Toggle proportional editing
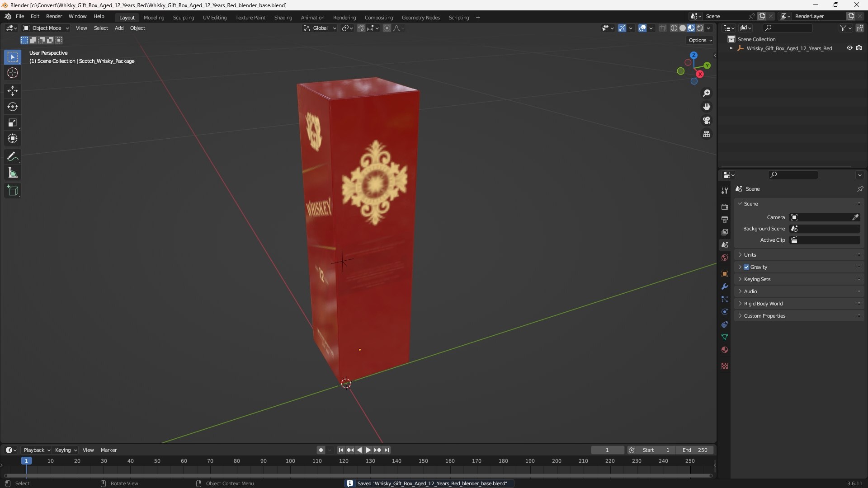868x488 pixels. coord(387,28)
